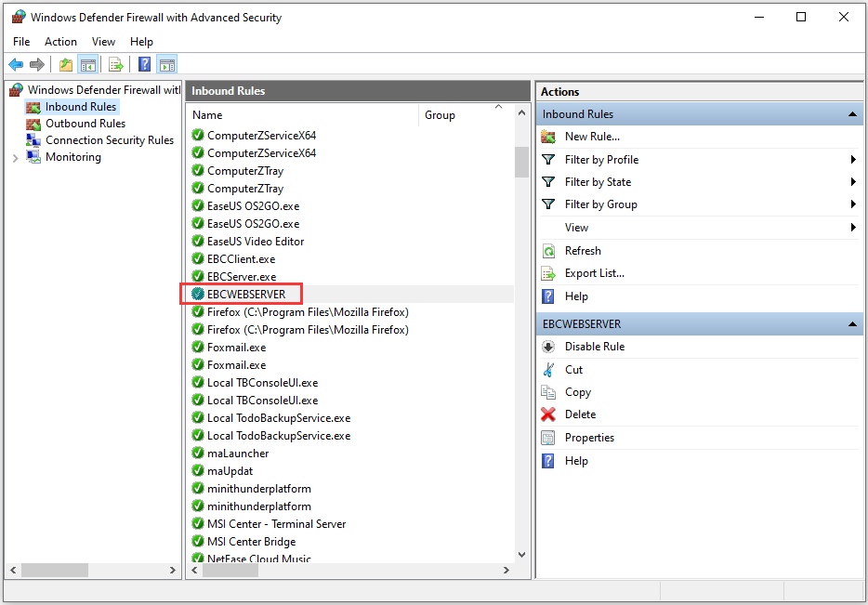Collapse the Inbound Rules actions section
Image resolution: width=868 pixels, height=605 pixels.
[x=852, y=114]
